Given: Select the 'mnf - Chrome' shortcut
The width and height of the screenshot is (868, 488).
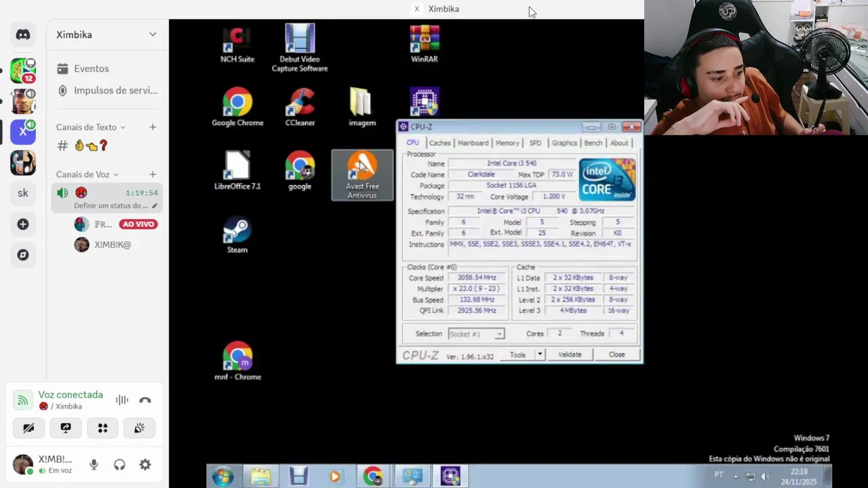Looking at the screenshot, I should pos(237,361).
